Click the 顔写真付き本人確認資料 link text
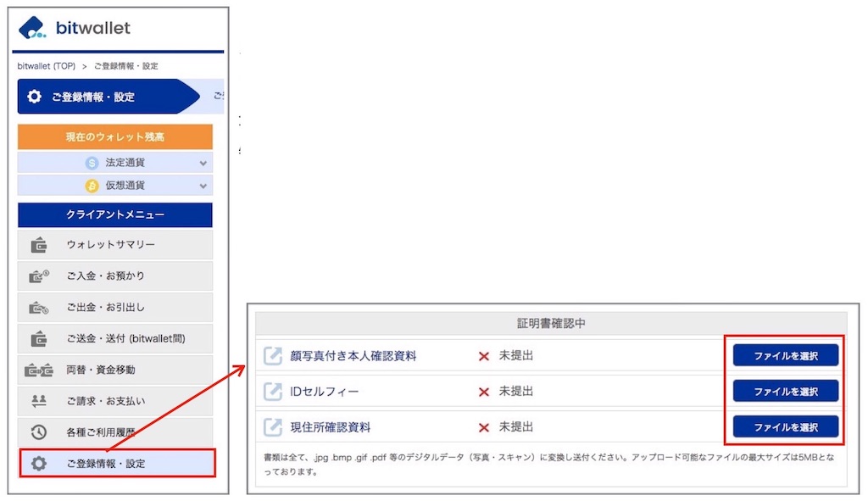 (353, 356)
